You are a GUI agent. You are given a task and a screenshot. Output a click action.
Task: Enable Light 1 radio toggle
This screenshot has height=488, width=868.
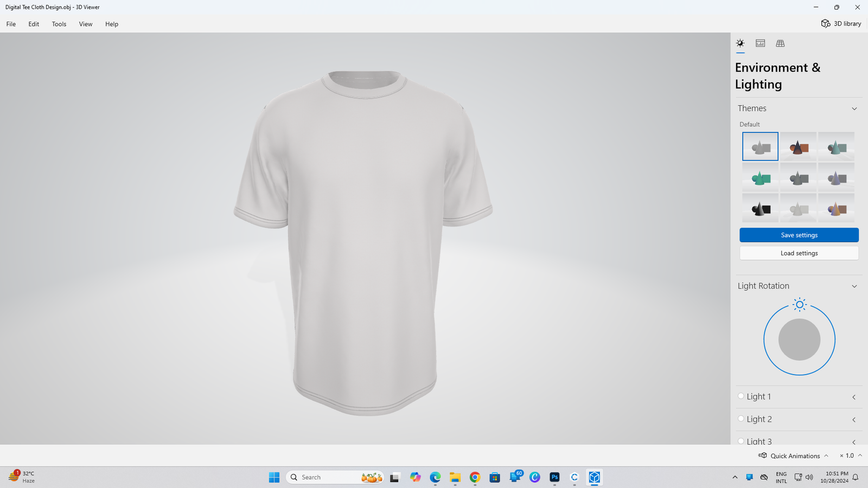click(x=741, y=396)
